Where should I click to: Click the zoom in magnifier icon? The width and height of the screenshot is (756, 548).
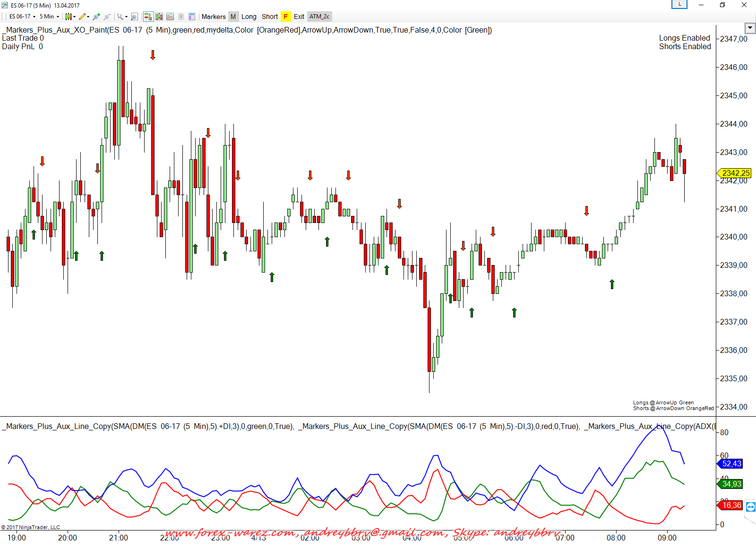[x=96, y=17]
